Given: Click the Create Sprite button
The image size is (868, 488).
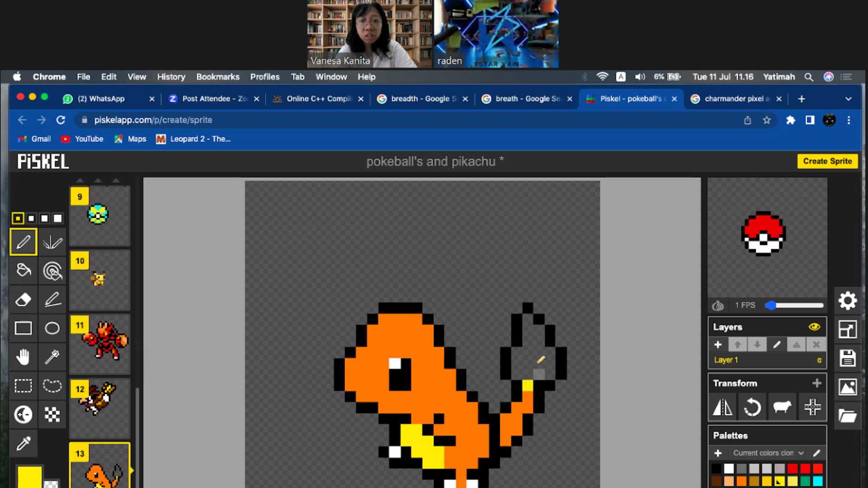Looking at the screenshot, I should coord(827,161).
